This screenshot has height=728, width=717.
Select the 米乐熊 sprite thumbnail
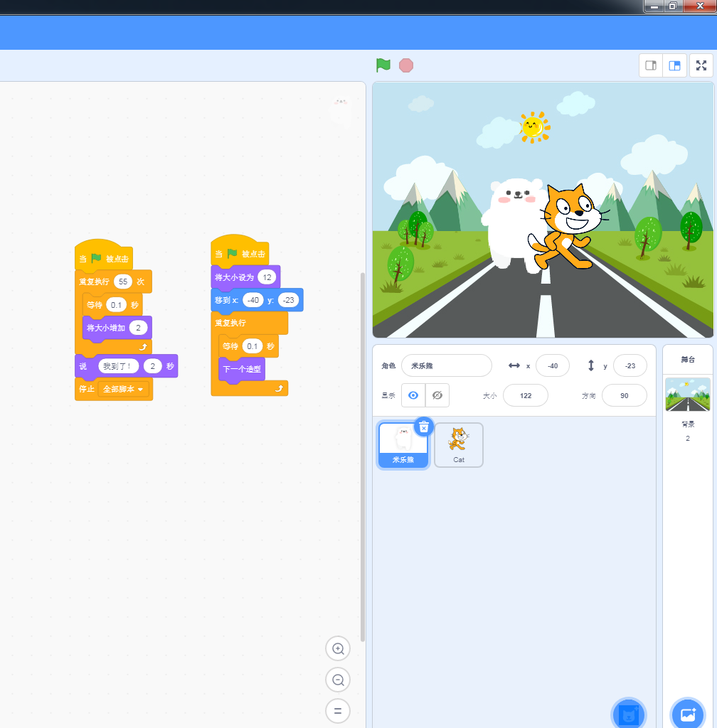tap(403, 445)
